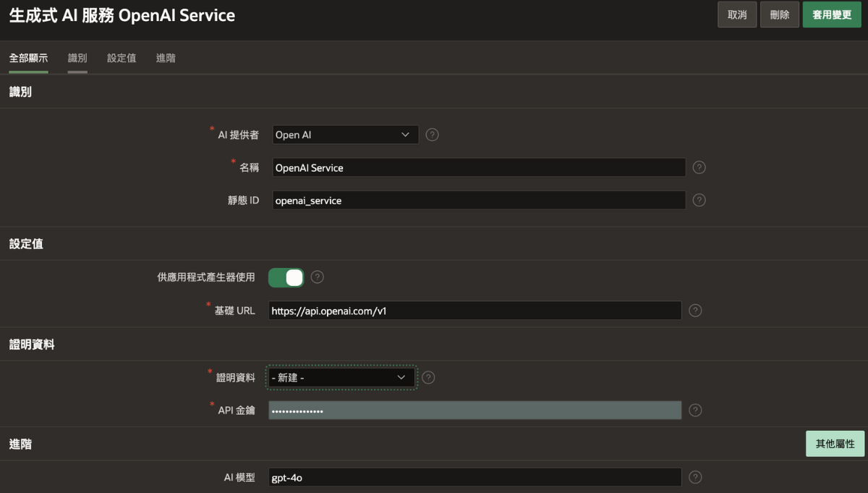
Task: Click the 套用變更 button
Action: (832, 14)
